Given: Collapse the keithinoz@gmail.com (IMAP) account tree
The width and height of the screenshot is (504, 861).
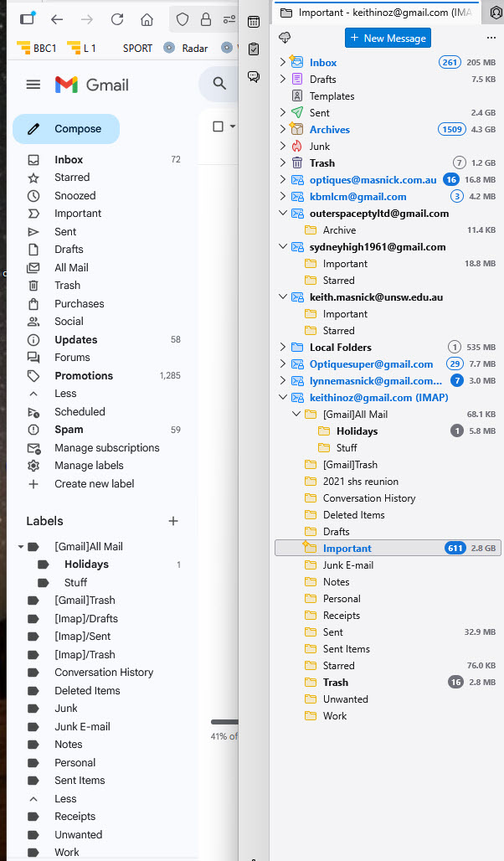Looking at the screenshot, I should pyautogui.click(x=282, y=398).
